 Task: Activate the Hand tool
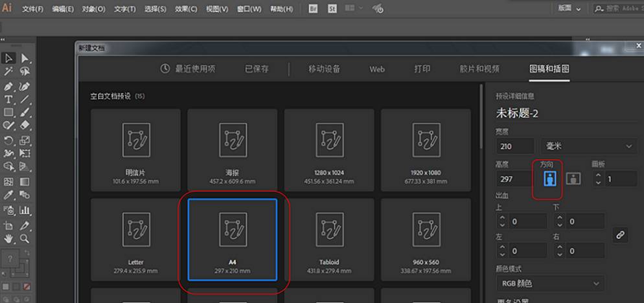[8, 238]
